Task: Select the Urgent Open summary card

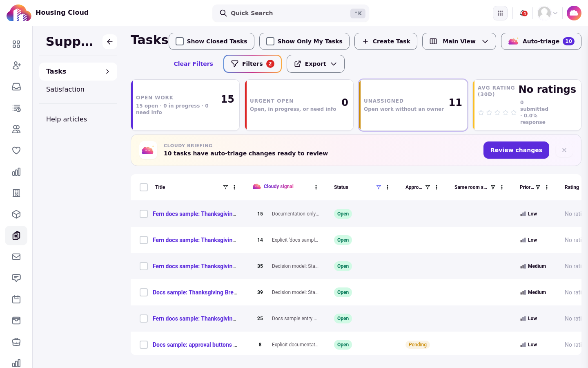Action: pos(299,105)
